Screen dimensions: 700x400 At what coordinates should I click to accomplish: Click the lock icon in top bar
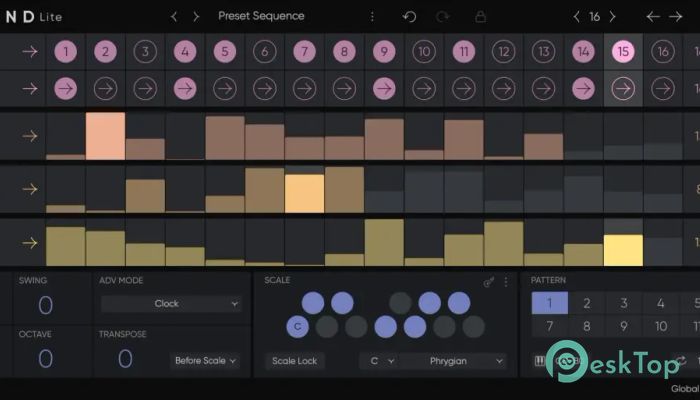480,17
